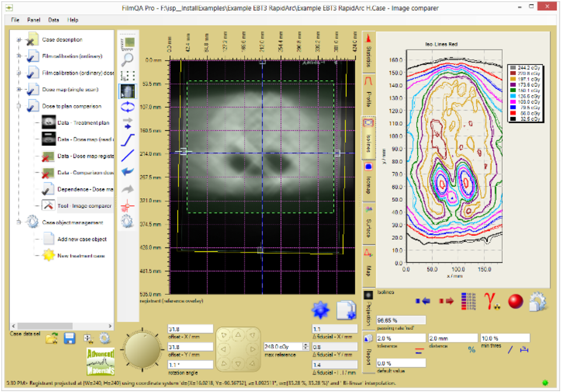Open case data set gear settings

click(104, 339)
